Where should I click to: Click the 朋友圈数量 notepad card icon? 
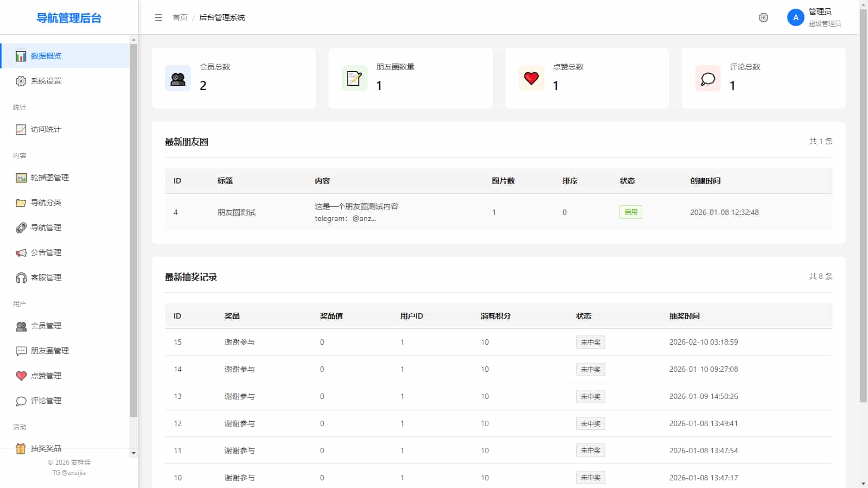[354, 79]
